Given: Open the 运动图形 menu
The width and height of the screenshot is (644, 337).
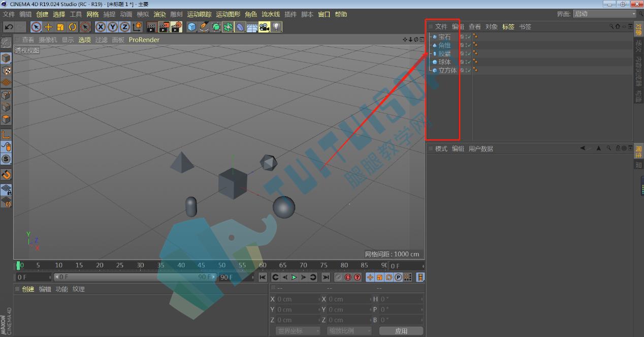Looking at the screenshot, I should [228, 14].
